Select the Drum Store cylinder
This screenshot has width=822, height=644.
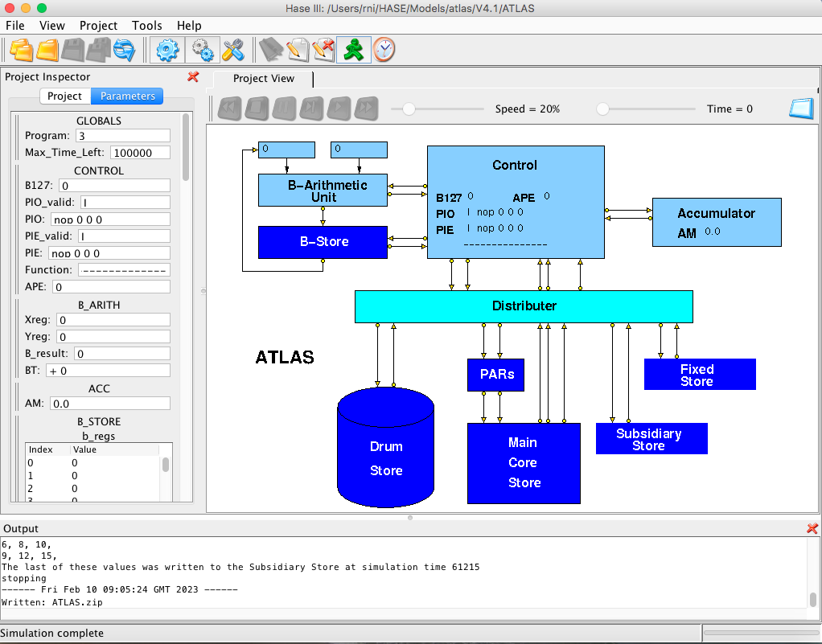pos(386,447)
